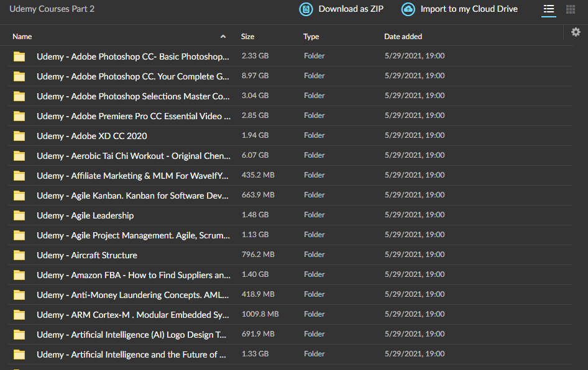Screen dimensions: 588x370
Task: Sort by Size column
Action: click(x=247, y=37)
